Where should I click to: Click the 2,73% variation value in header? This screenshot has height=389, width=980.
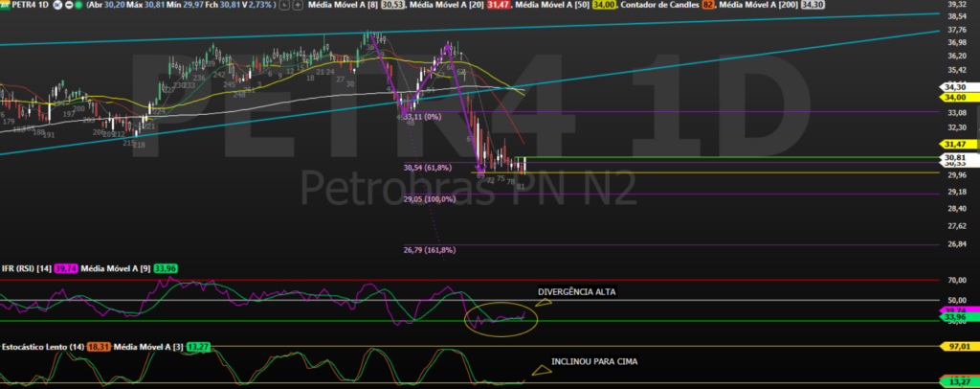260,5
